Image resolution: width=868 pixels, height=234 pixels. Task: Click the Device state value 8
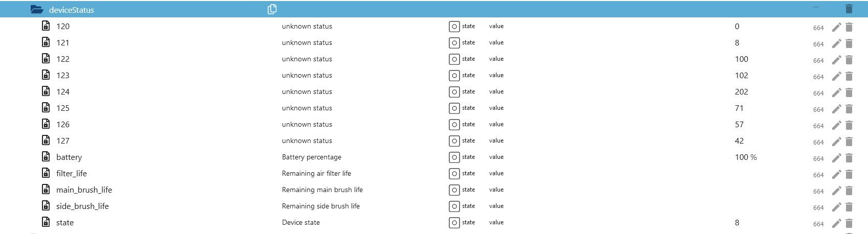pos(737,223)
